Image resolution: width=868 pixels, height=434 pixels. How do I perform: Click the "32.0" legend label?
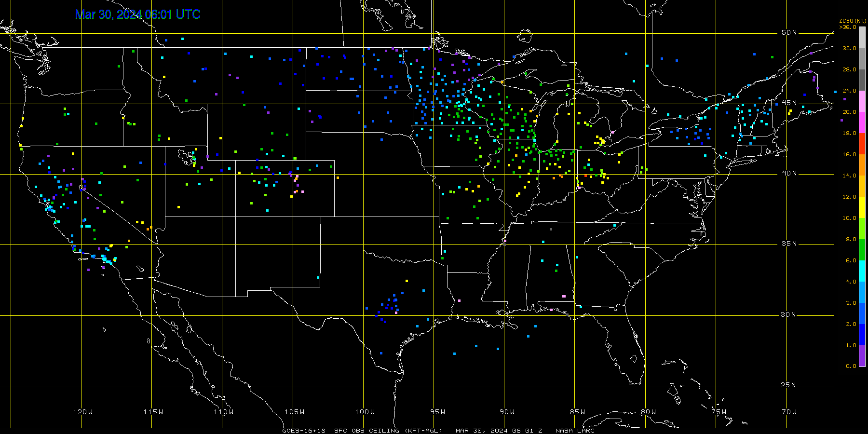pyautogui.click(x=849, y=48)
